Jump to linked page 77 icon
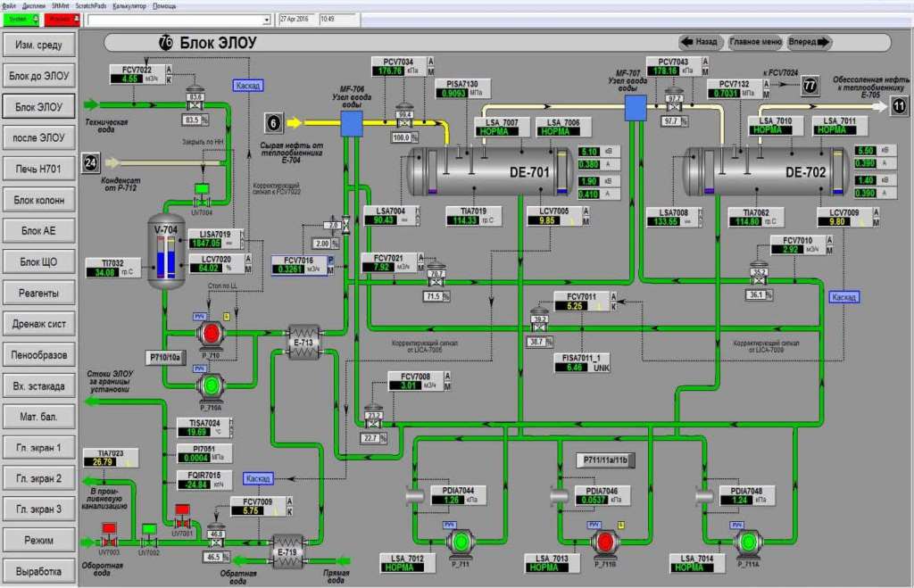The height and width of the screenshot is (588, 914). pos(810,85)
